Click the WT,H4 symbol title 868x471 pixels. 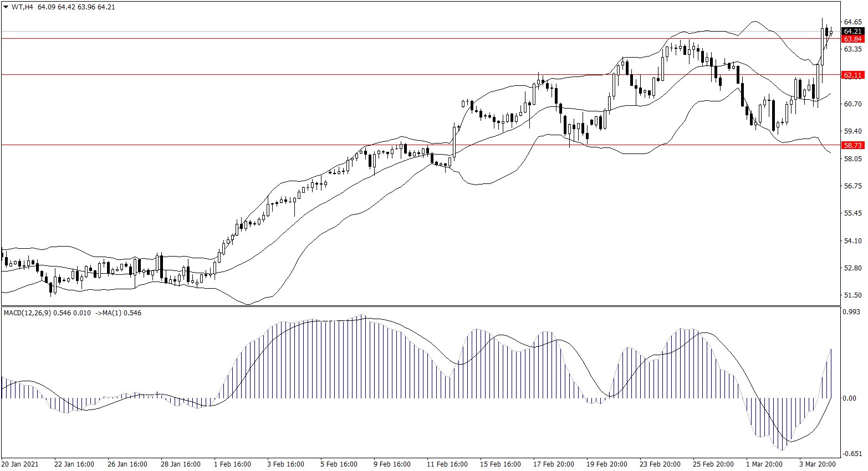[22, 7]
